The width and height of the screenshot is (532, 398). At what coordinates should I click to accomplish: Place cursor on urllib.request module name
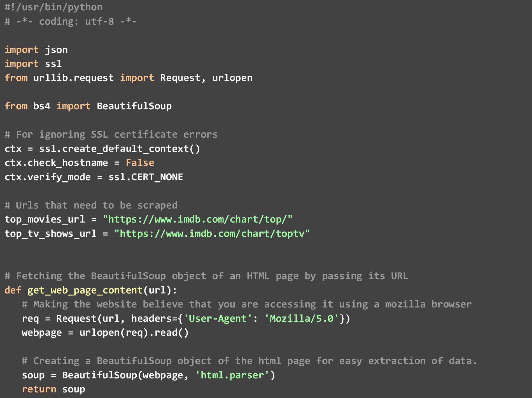click(x=73, y=78)
